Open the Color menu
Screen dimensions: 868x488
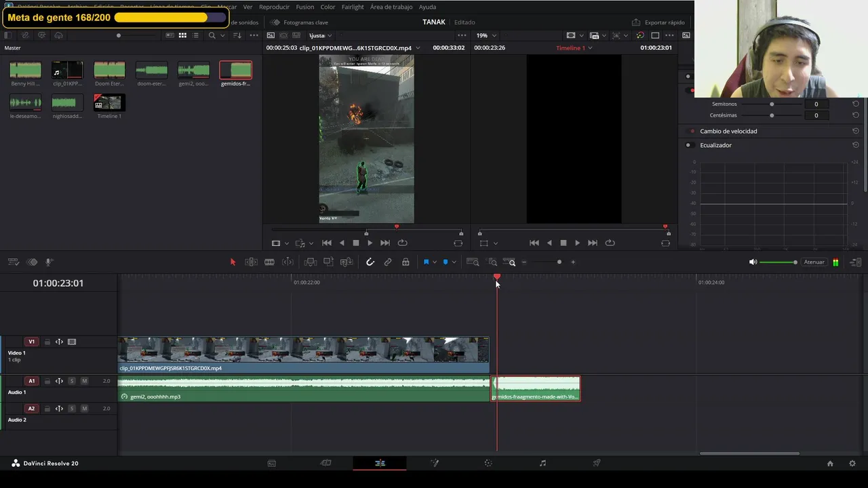pyautogui.click(x=328, y=7)
